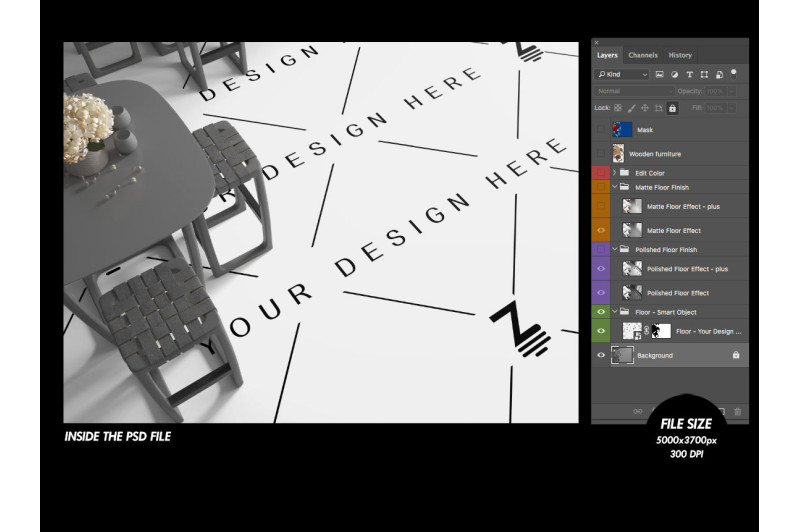Toggle visibility of Polished Floor Finish group
The height and width of the screenshot is (532, 800).
click(x=601, y=249)
